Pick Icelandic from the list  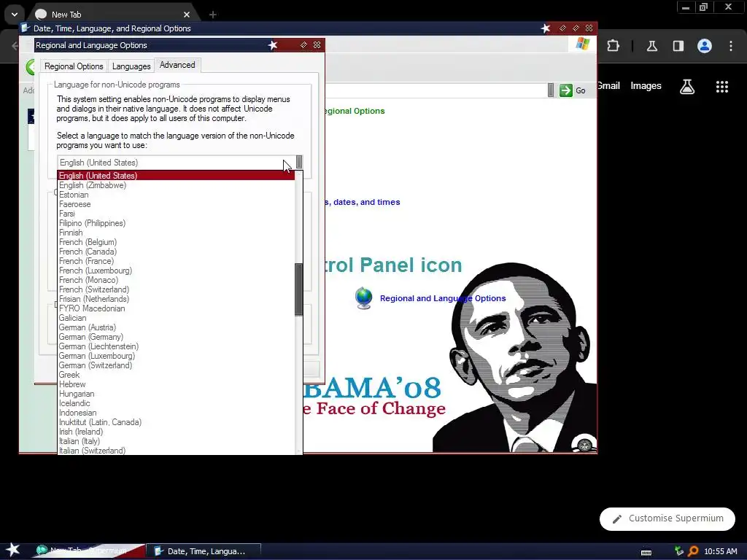click(176, 403)
